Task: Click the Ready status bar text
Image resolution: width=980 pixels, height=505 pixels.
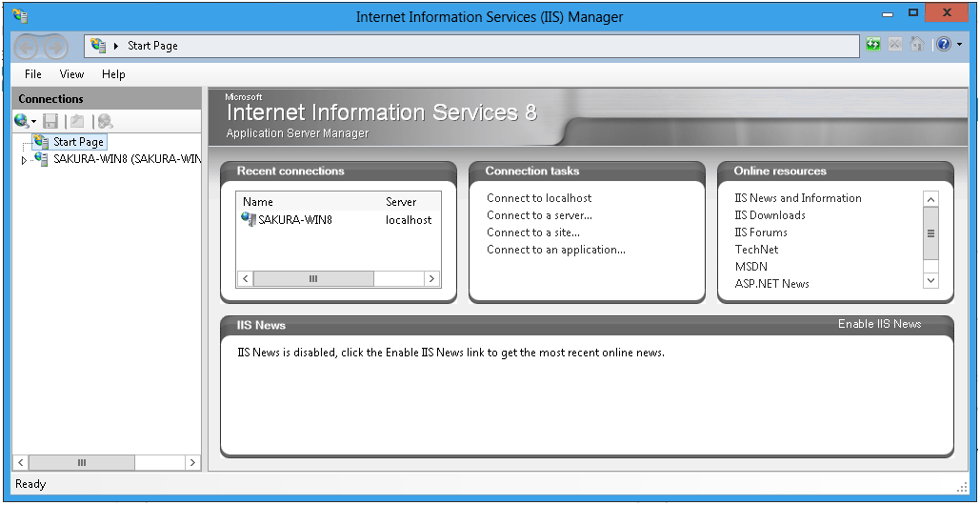Action: click(30, 484)
